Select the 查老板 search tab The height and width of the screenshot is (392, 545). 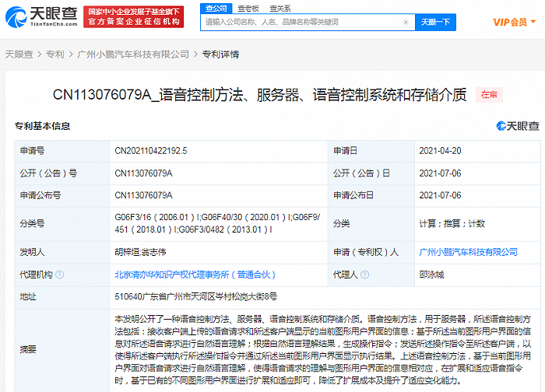(x=248, y=9)
